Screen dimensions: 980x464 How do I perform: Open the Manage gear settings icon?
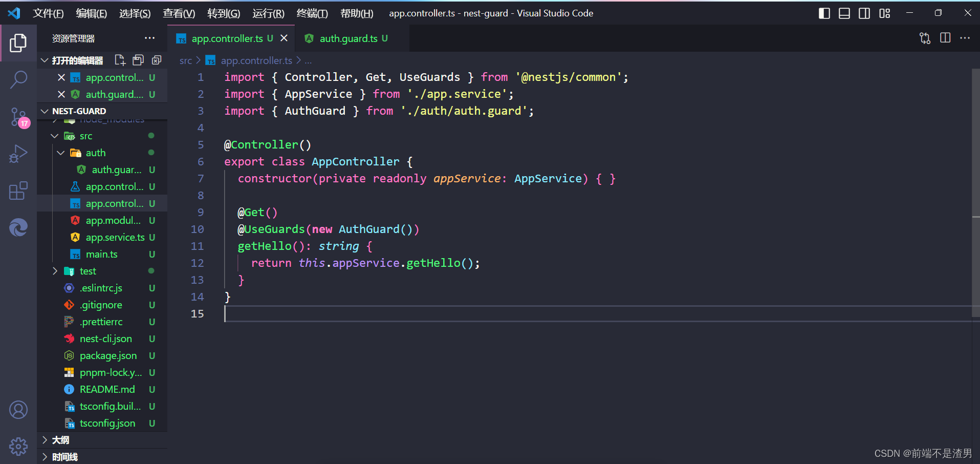pyautogui.click(x=18, y=447)
